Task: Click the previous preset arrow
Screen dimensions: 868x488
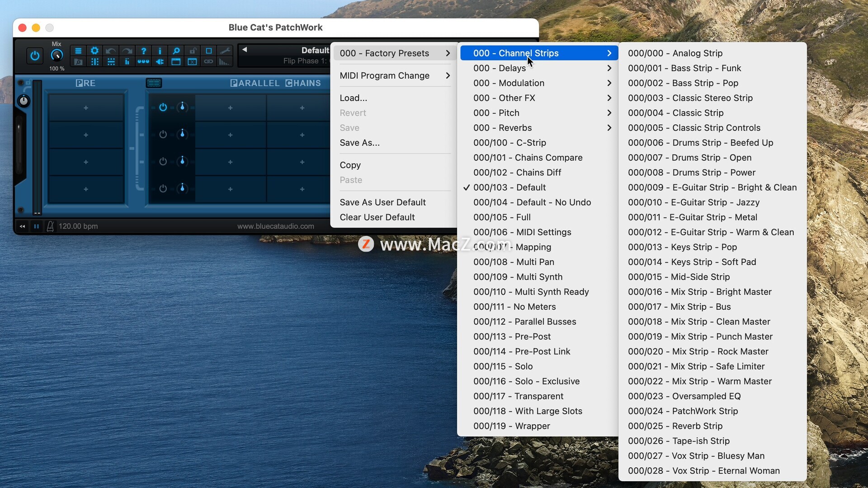Action: click(245, 50)
